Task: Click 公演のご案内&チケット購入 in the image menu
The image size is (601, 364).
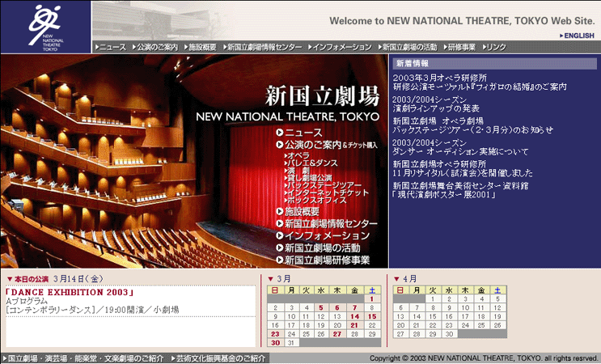Action: coord(327,145)
